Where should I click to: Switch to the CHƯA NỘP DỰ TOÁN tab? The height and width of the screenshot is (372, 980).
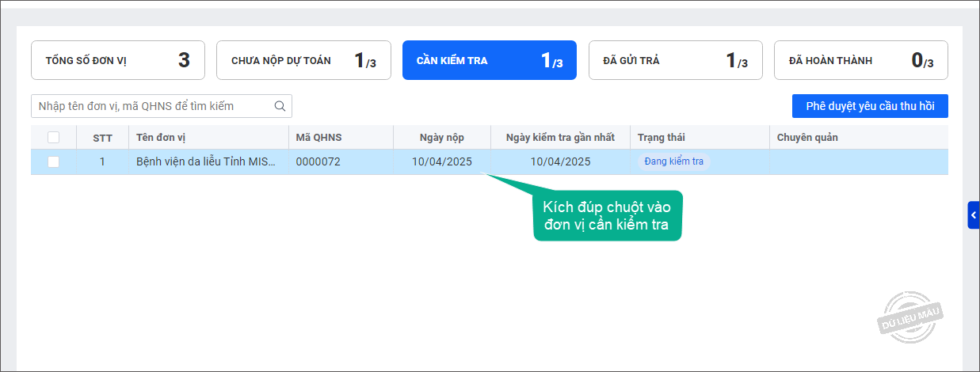coord(303,61)
